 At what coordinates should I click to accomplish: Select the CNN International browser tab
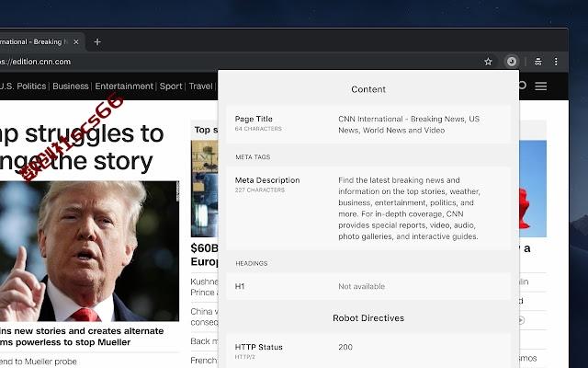pyautogui.click(x=42, y=41)
